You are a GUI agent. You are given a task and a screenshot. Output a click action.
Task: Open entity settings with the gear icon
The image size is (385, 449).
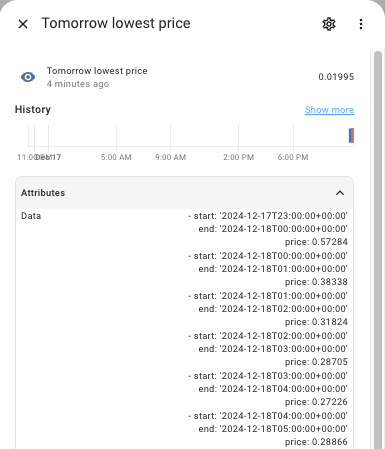point(329,24)
